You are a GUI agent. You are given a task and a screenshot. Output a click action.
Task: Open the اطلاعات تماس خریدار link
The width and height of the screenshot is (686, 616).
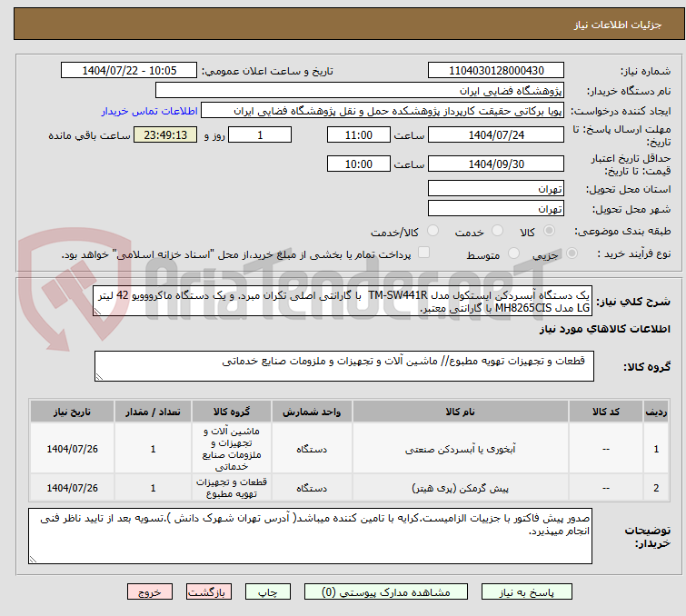tap(150, 111)
